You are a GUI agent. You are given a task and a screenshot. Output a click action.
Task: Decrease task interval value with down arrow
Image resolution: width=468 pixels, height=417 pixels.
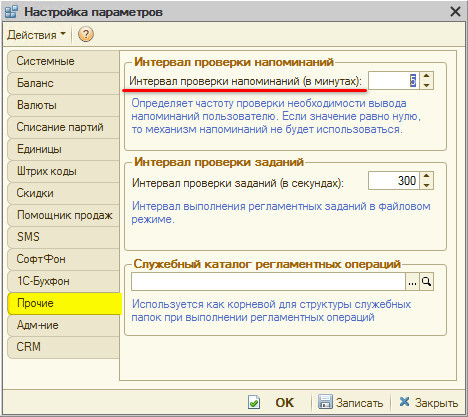[426, 185]
